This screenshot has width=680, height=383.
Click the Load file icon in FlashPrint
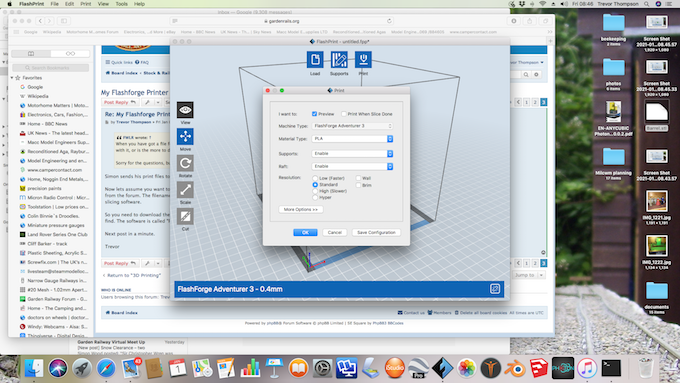[x=315, y=59]
